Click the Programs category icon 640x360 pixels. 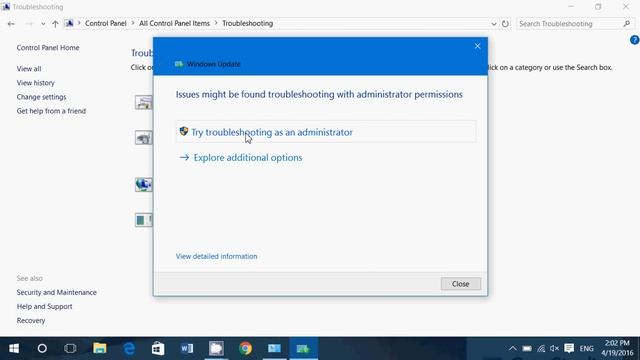[x=144, y=102]
